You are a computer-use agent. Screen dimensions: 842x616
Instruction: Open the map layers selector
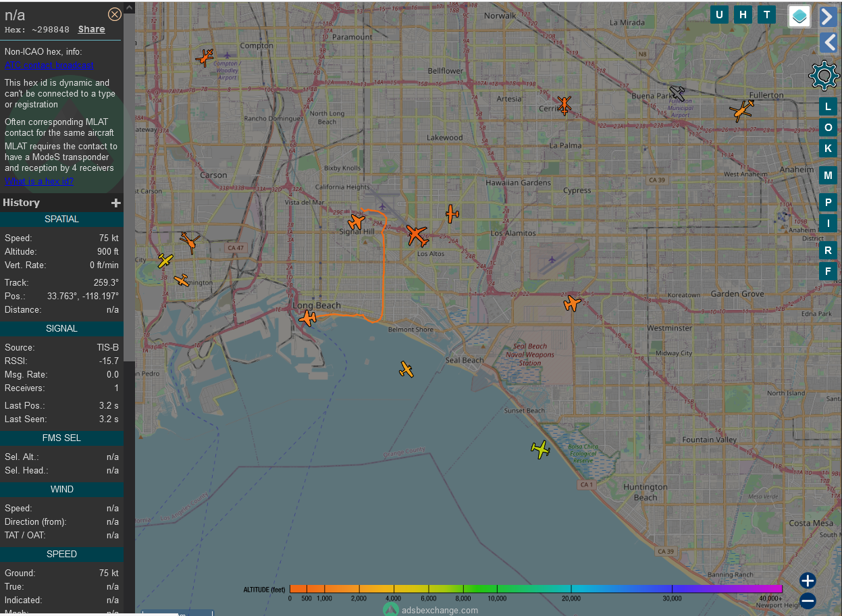(799, 16)
